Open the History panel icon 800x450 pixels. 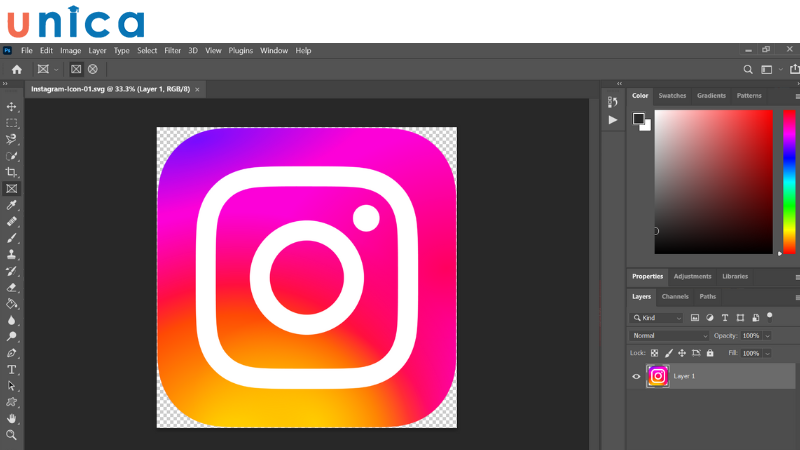[613, 102]
